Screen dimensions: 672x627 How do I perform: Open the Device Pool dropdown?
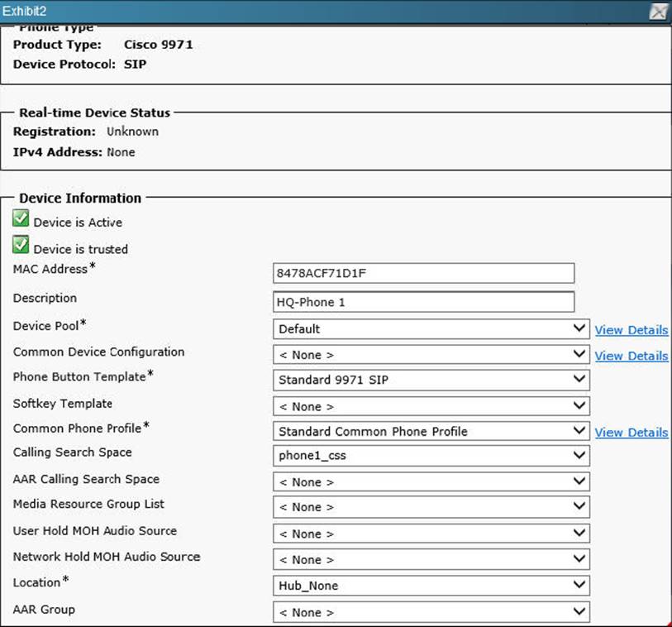click(x=431, y=329)
